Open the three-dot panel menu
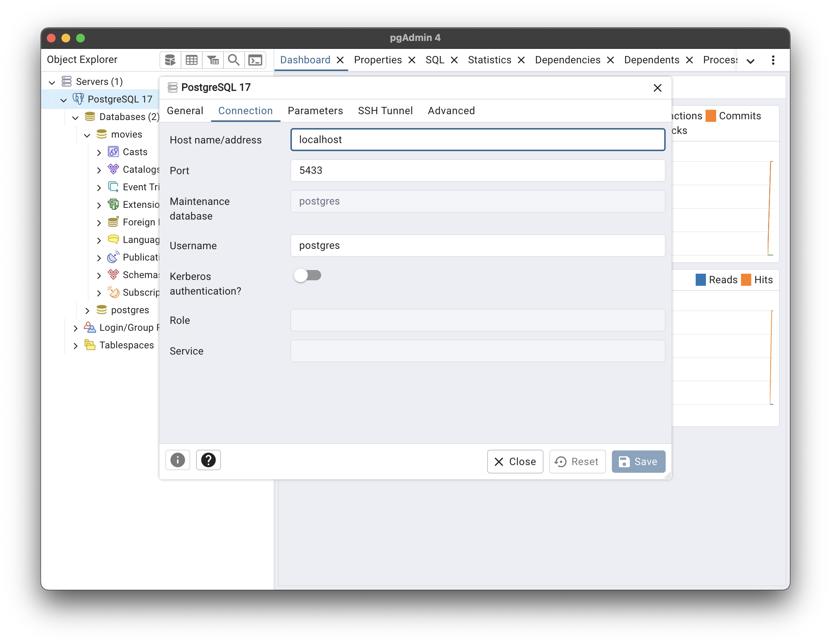The width and height of the screenshot is (831, 644). (773, 60)
